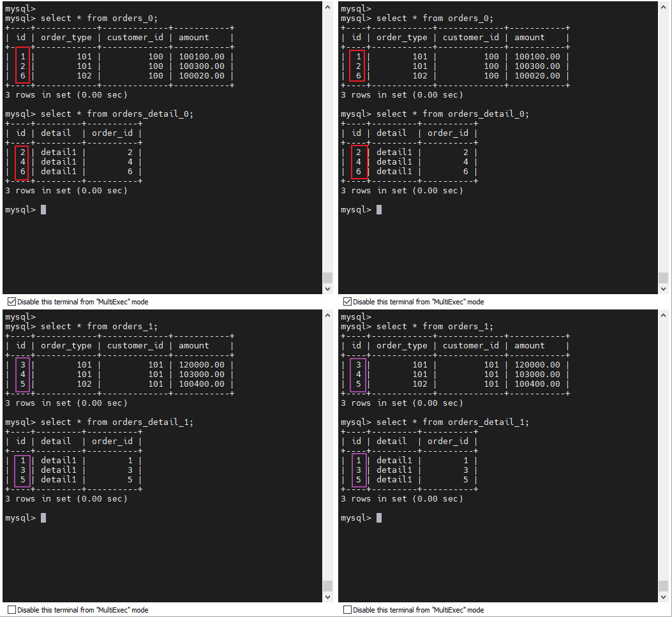This screenshot has width=672, height=617.
Task: Select scrollbar thumb in bottom-right terminal
Action: point(663,586)
